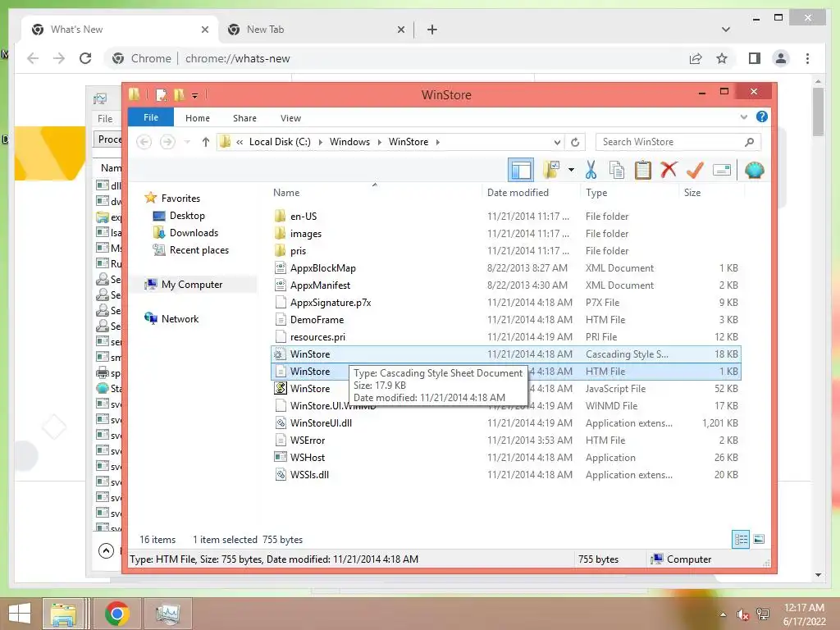Select the DemoFrame HTM file
The image size is (840, 630).
(505, 319)
